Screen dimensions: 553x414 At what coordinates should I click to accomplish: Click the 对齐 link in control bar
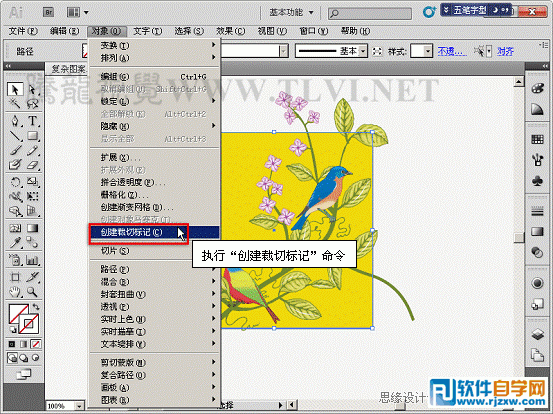point(505,51)
